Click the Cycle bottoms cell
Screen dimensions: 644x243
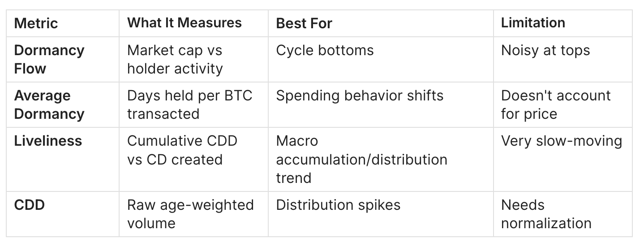tap(325, 50)
